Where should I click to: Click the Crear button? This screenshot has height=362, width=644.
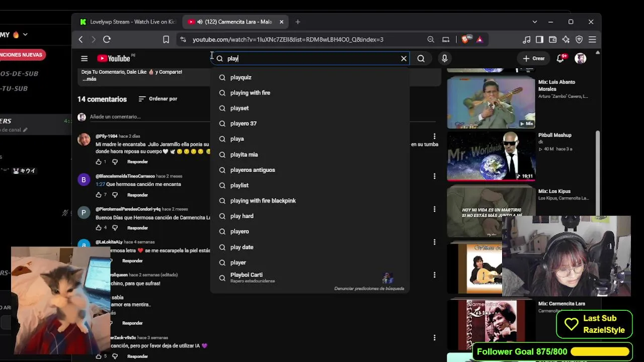click(x=534, y=58)
